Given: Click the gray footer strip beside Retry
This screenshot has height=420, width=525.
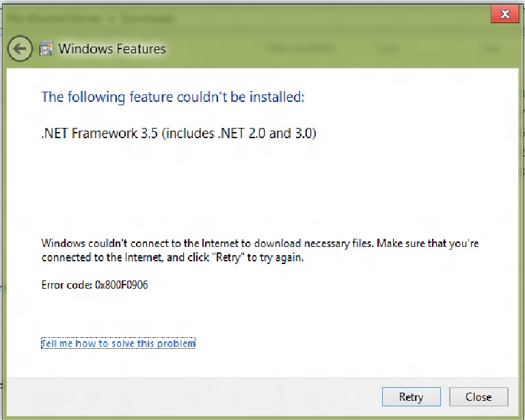Looking at the screenshot, I should [194, 397].
